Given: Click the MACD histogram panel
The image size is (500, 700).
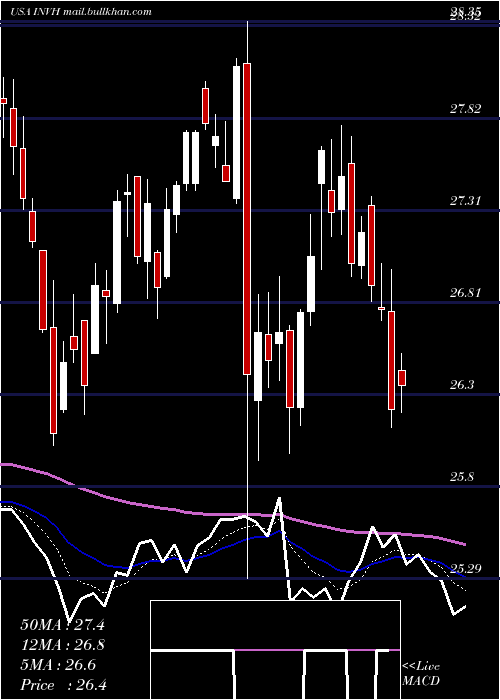Looking at the screenshot, I should tap(275, 650).
